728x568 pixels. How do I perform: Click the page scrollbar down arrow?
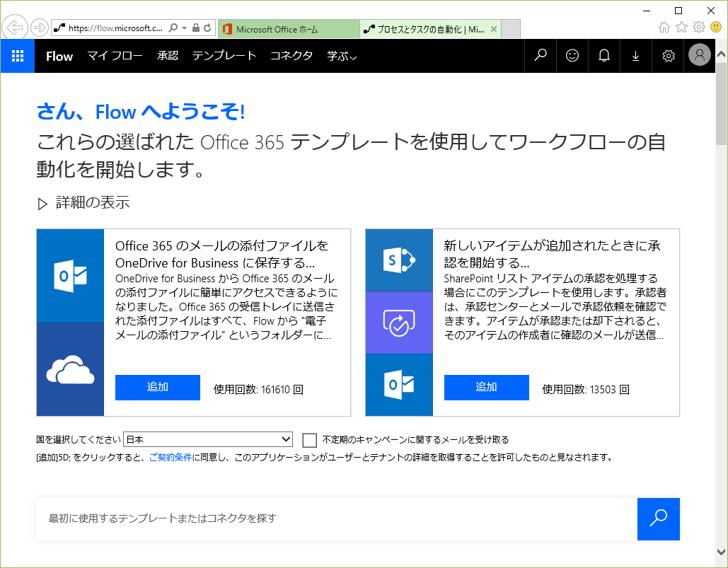(721, 552)
